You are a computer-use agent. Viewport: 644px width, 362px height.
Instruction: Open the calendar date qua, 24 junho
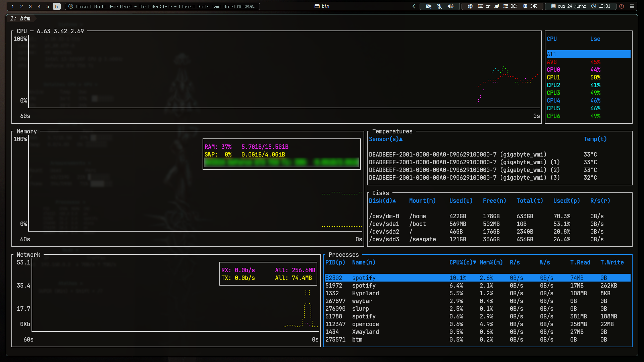[x=569, y=6]
